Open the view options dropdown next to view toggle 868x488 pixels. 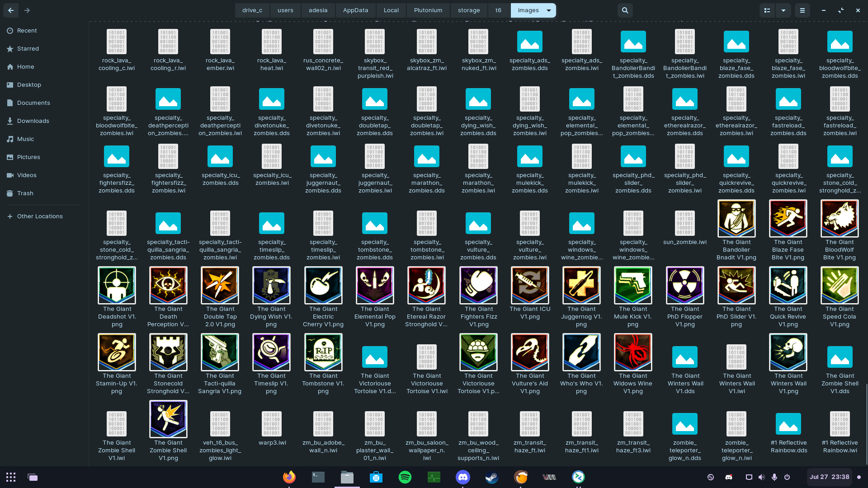click(x=783, y=10)
